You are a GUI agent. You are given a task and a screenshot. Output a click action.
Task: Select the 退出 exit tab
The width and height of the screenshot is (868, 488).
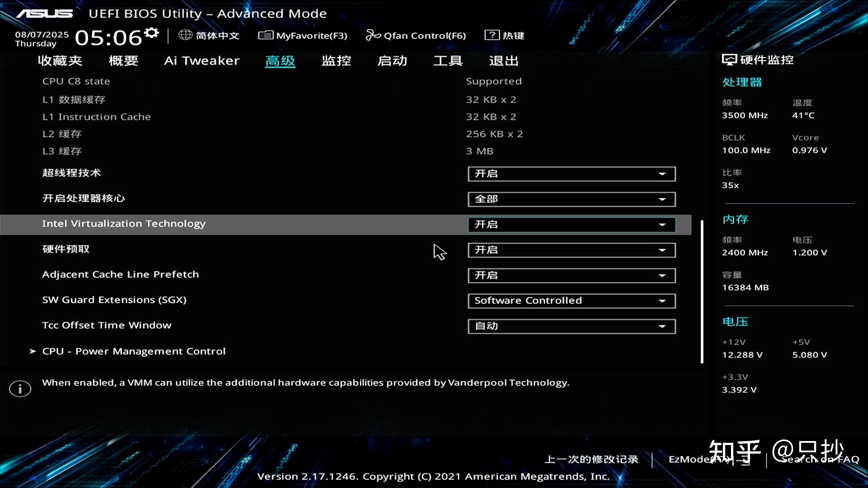(503, 61)
